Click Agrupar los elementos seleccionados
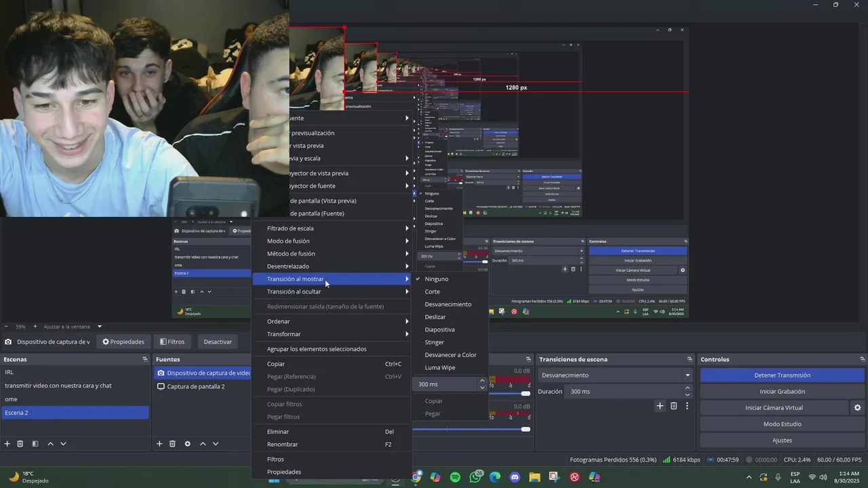The height and width of the screenshot is (488, 868). click(x=332, y=349)
